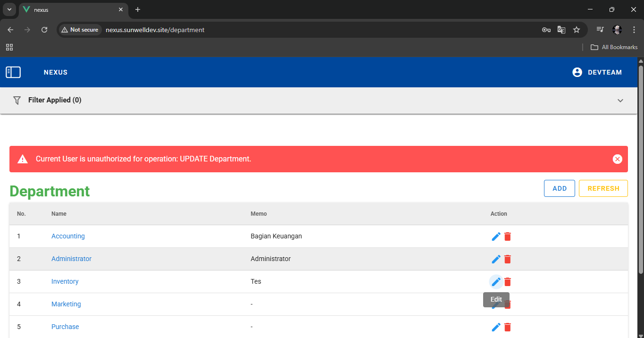Click the REFRESH button
The height and width of the screenshot is (338, 644).
[x=603, y=188]
